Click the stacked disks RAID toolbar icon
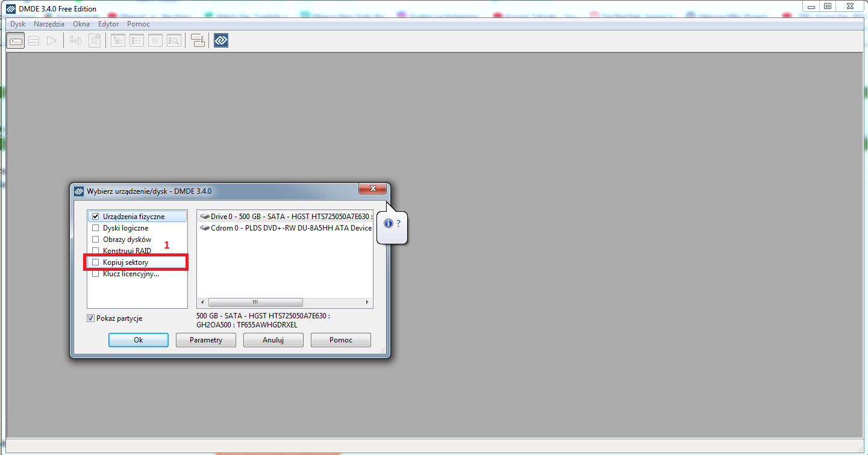868x455 pixels. pyautogui.click(x=198, y=41)
